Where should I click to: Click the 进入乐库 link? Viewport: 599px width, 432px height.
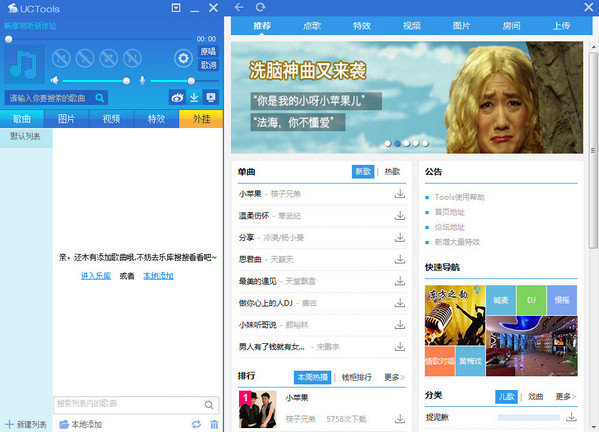96,276
